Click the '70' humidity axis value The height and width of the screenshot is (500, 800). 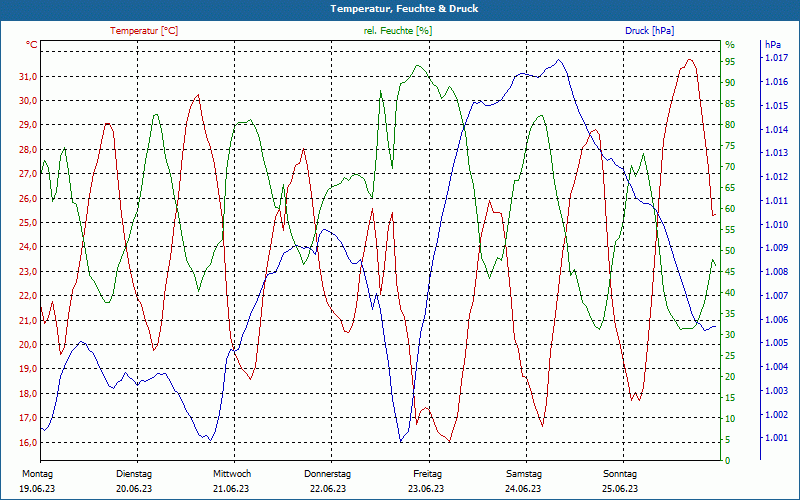730,167
